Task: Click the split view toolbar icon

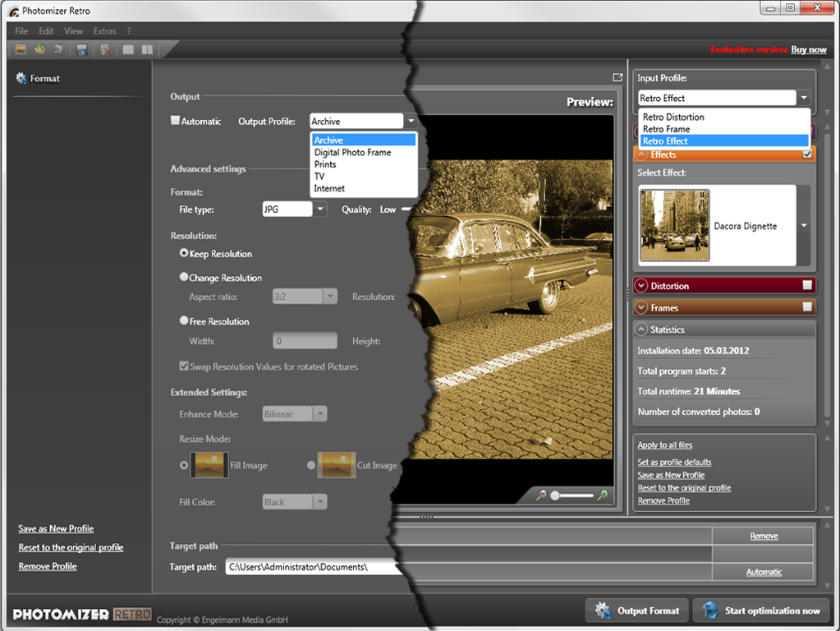Action: [x=146, y=50]
